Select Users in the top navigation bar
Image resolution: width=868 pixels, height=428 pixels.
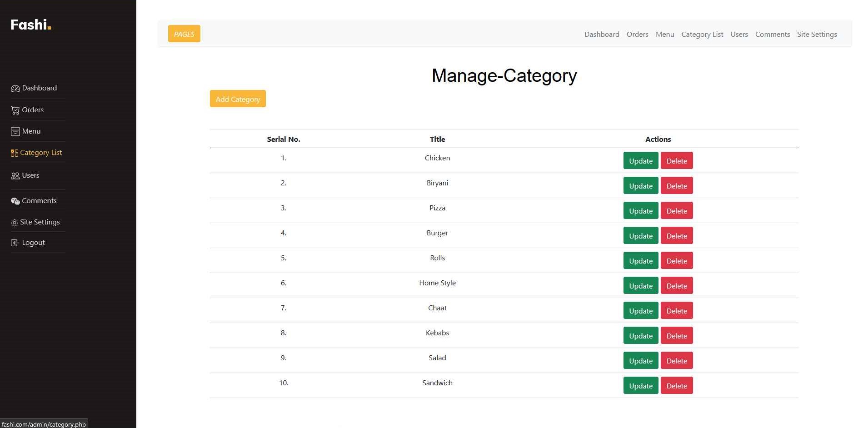click(x=739, y=35)
